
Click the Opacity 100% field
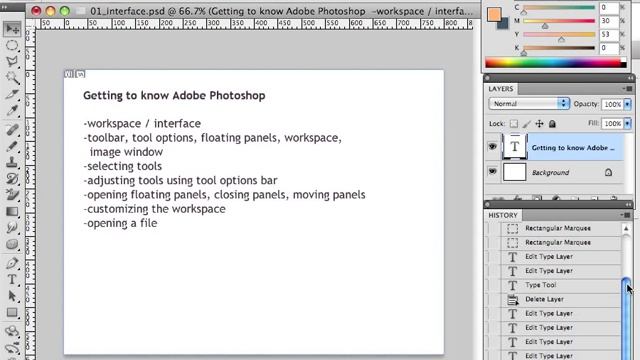coord(612,104)
